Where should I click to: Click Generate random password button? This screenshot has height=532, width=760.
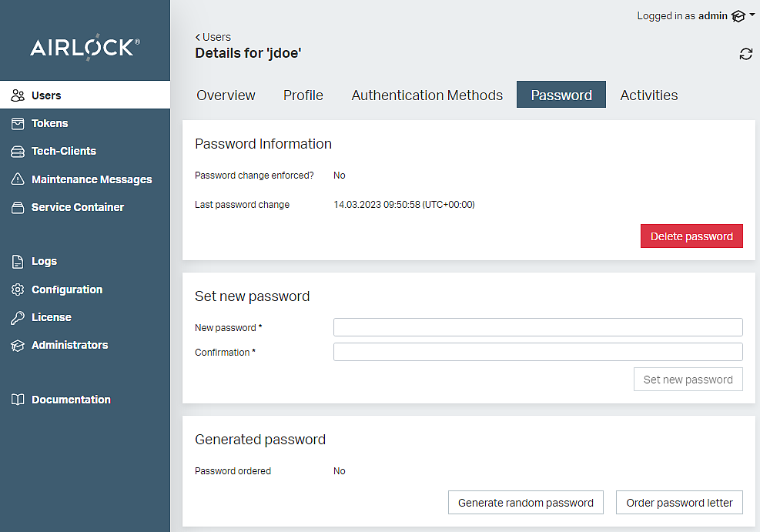point(525,503)
